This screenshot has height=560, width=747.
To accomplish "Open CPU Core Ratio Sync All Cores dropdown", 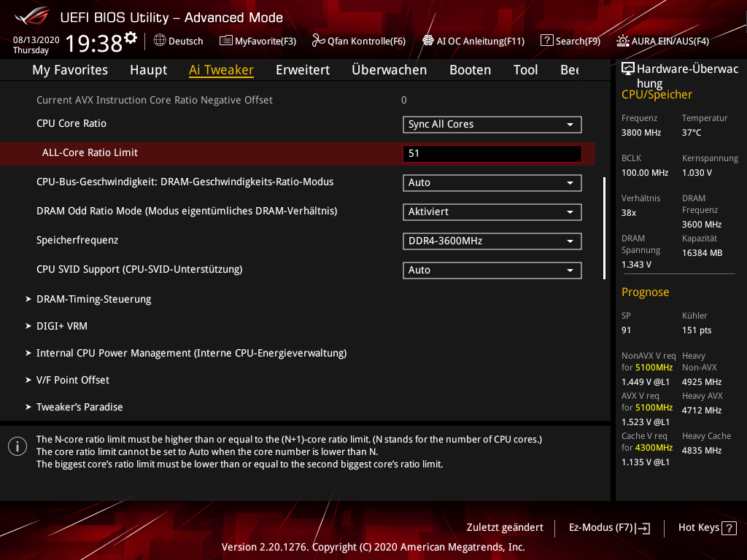I will [492, 124].
